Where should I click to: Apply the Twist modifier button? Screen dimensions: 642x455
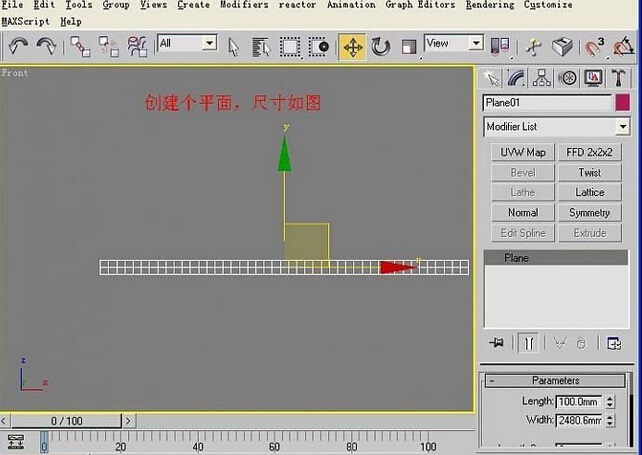coord(590,172)
